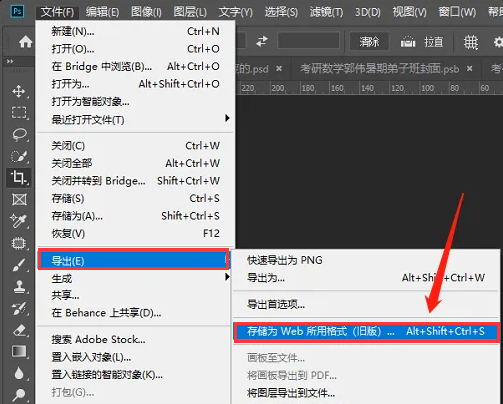
Task: Open the crop overlay grid options
Action: point(471,42)
